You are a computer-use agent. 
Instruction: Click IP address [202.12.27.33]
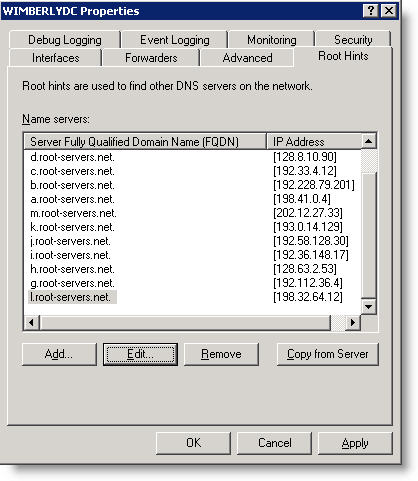click(308, 213)
